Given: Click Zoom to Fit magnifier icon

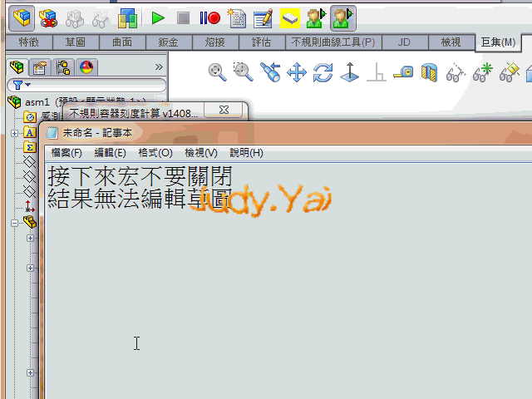Looking at the screenshot, I should coord(217,72).
